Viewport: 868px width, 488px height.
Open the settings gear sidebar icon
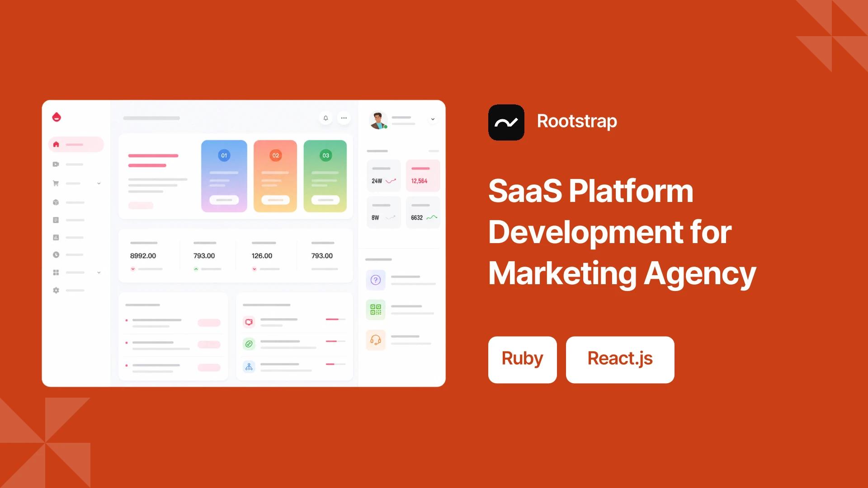56,290
